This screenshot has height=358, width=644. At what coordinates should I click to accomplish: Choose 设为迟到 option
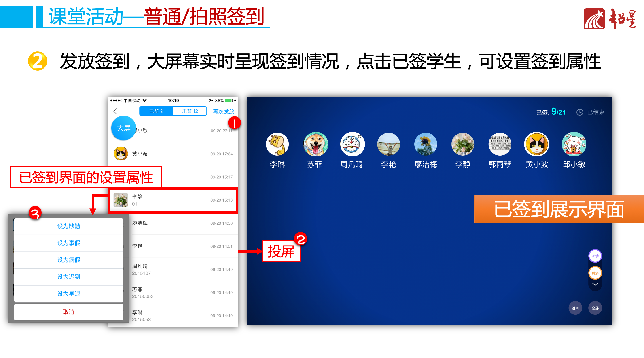tap(69, 277)
